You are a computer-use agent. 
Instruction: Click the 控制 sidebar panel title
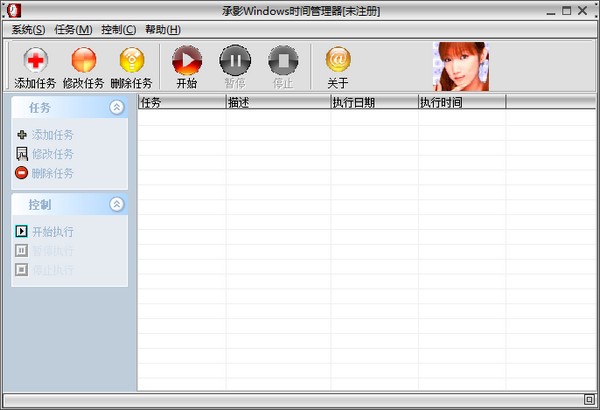pos(39,204)
